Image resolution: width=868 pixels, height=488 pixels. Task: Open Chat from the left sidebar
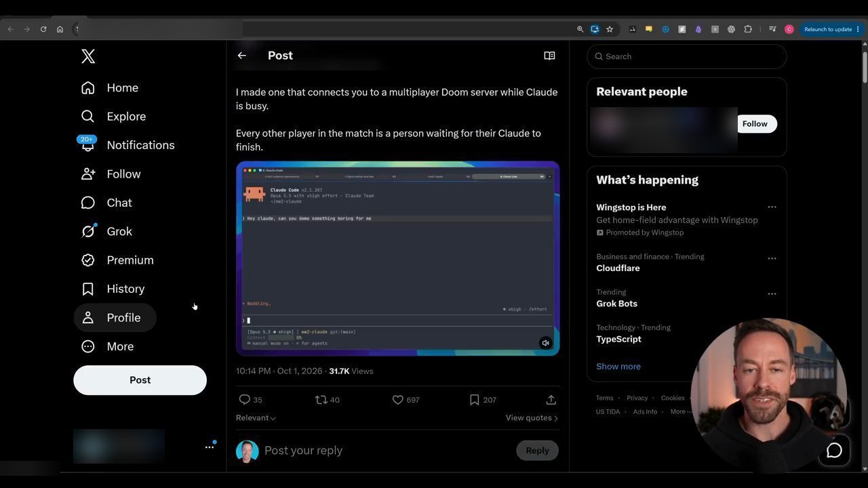click(x=106, y=203)
